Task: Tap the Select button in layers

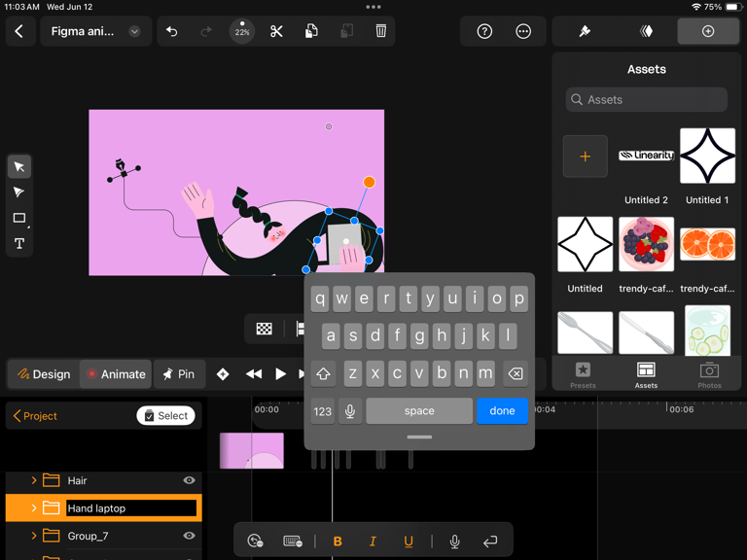Action: coord(165,416)
